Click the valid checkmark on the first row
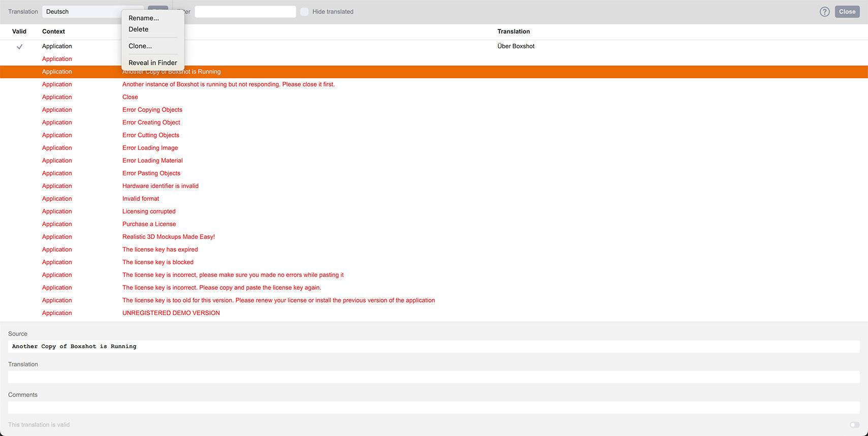This screenshot has width=868, height=436. tap(19, 47)
